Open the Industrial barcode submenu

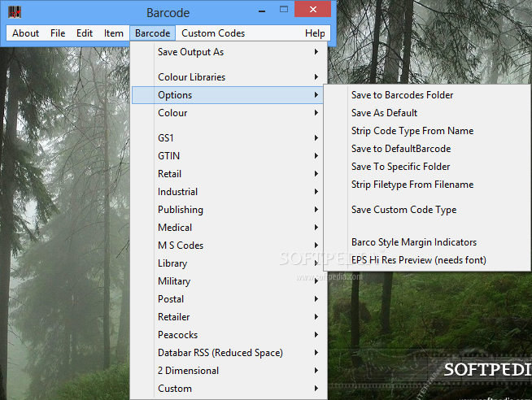[x=227, y=192]
